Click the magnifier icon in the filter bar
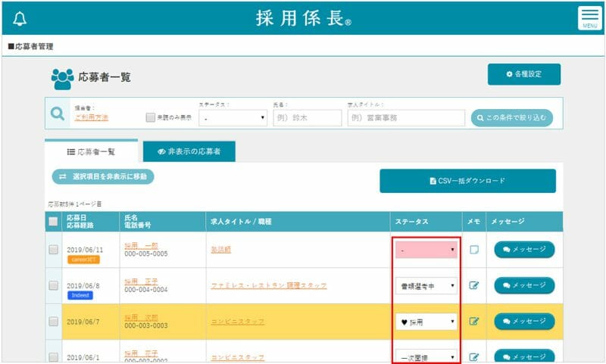 [58, 114]
